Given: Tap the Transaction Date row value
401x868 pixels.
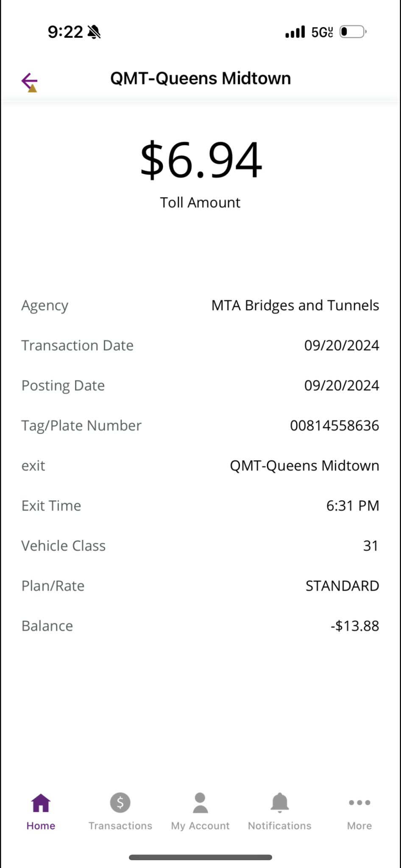Looking at the screenshot, I should click(342, 345).
